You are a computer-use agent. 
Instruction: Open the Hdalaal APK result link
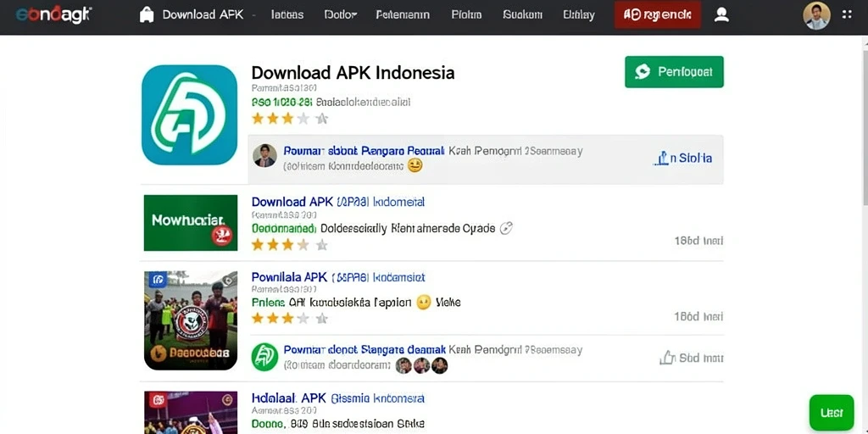tap(337, 398)
